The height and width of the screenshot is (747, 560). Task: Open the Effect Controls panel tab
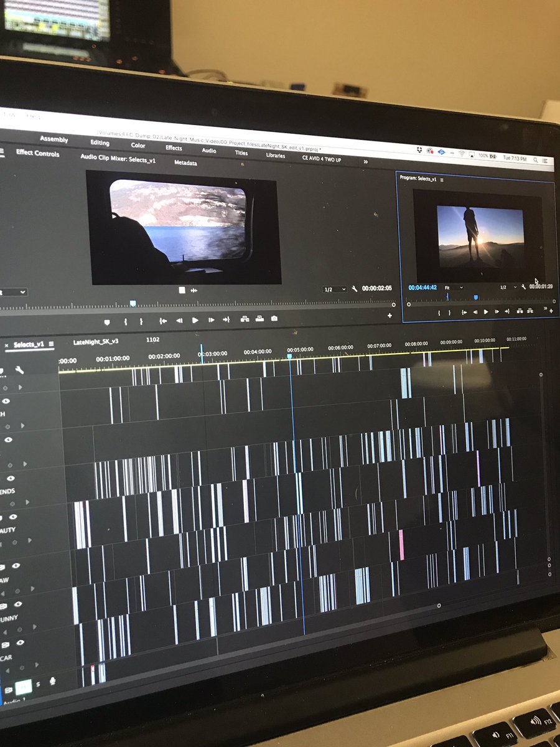tap(38, 153)
